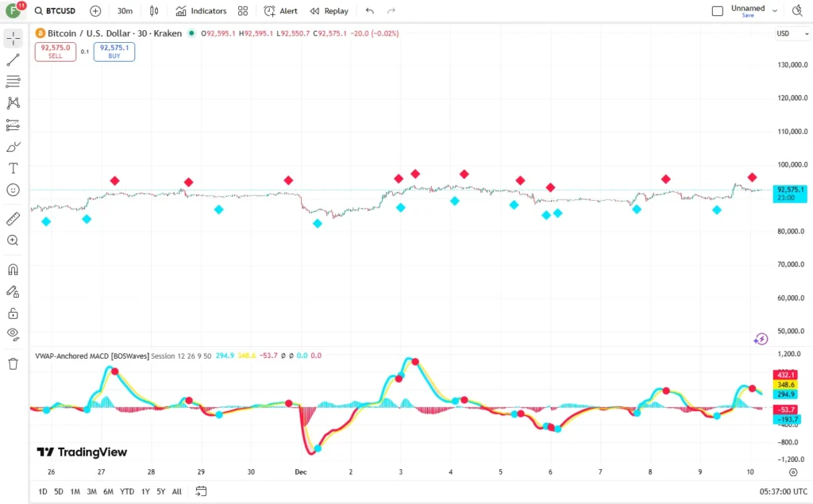Toggle lock all drawing tools
The image size is (813, 504).
[x=13, y=313]
